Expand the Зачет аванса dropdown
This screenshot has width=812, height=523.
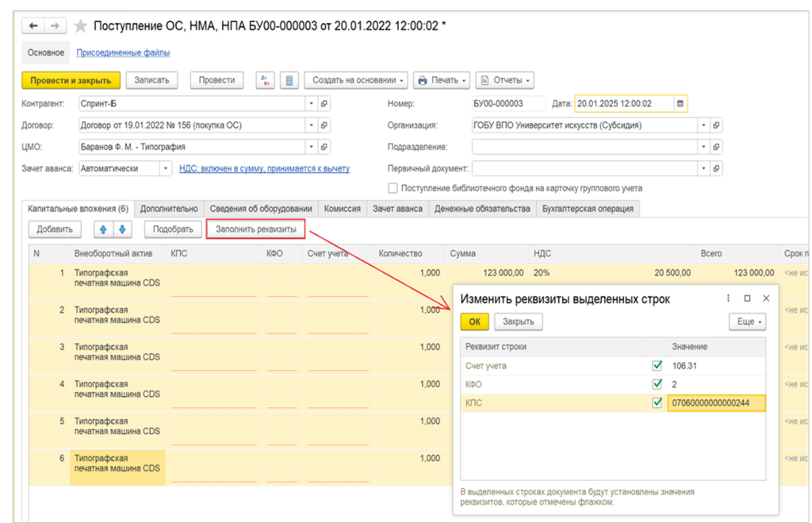[x=166, y=168]
